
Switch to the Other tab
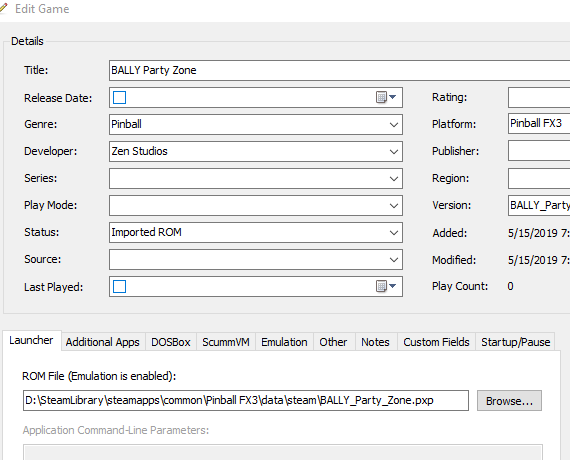tap(333, 342)
